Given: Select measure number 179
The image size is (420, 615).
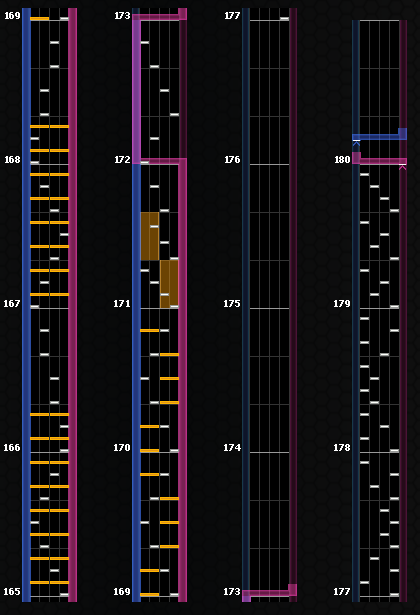Looking at the screenshot, I should pyautogui.click(x=342, y=303).
